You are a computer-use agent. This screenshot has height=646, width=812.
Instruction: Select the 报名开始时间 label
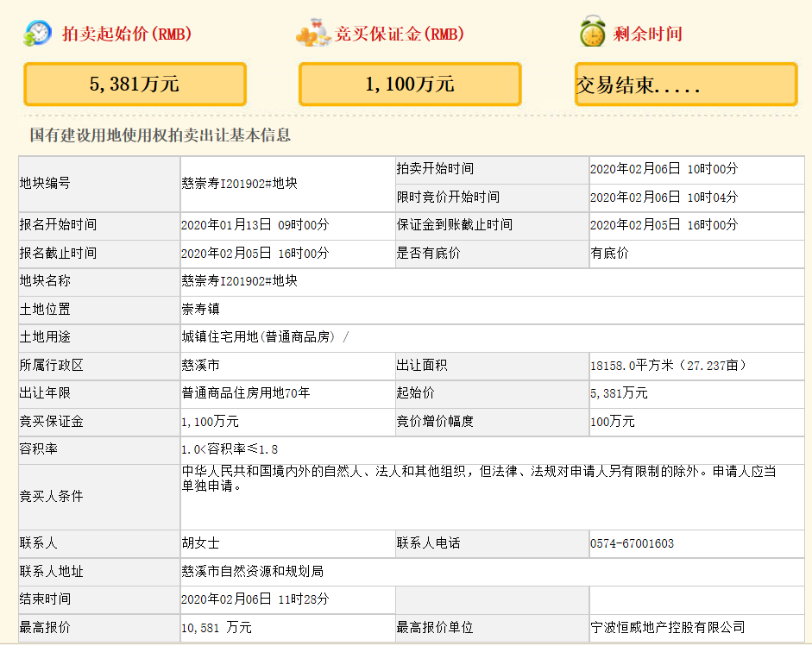pos(58,224)
